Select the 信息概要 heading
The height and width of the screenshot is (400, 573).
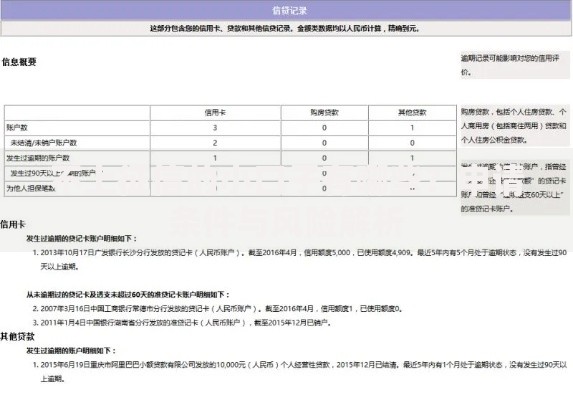19,62
